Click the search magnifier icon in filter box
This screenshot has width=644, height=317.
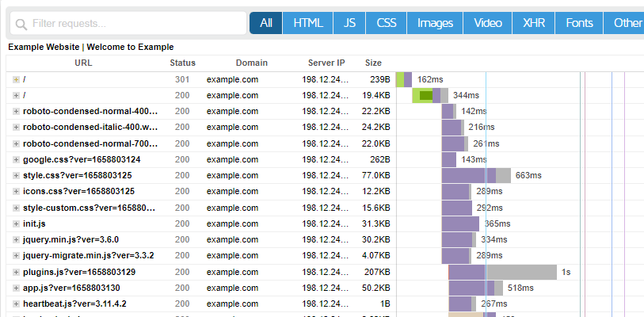click(23, 24)
